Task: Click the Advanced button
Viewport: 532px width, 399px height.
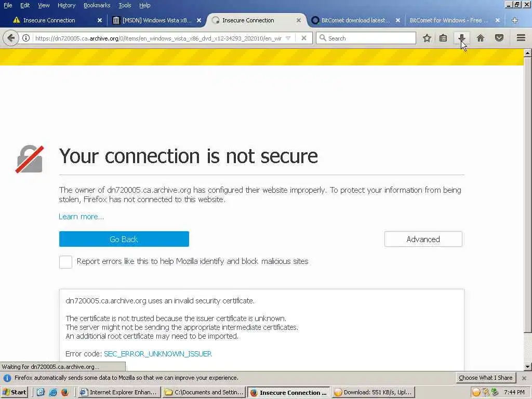Action: (423, 239)
